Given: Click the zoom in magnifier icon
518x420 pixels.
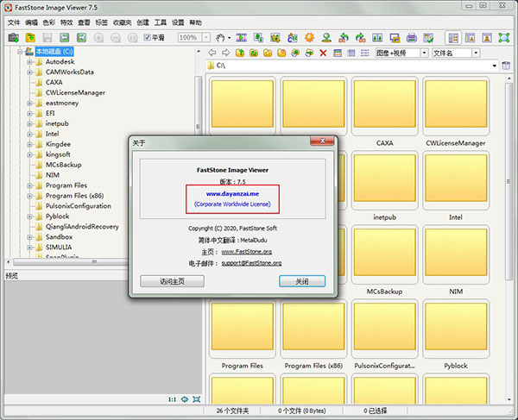Looking at the screenshot, I should (98, 38).
